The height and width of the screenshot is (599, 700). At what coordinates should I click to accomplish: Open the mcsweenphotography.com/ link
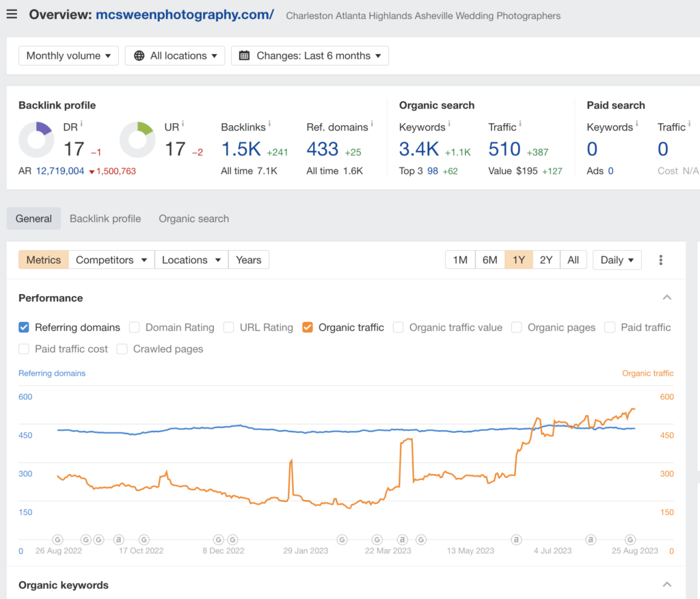[x=185, y=15]
